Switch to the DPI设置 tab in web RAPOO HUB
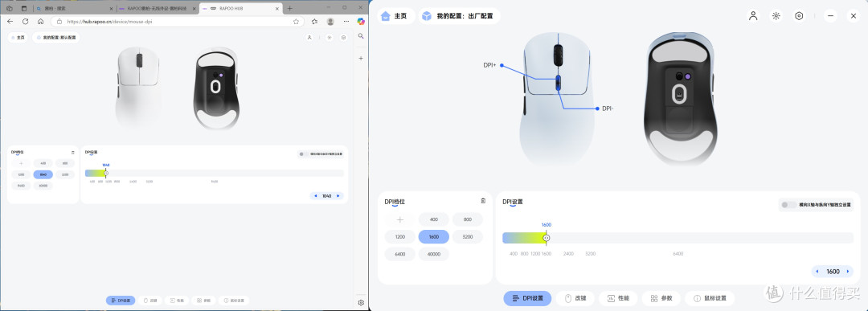The height and width of the screenshot is (311, 868). [121, 301]
